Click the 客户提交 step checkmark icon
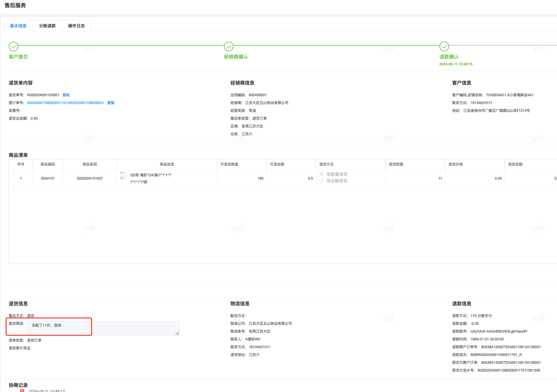The width and height of the screenshot is (557, 392). click(13, 46)
